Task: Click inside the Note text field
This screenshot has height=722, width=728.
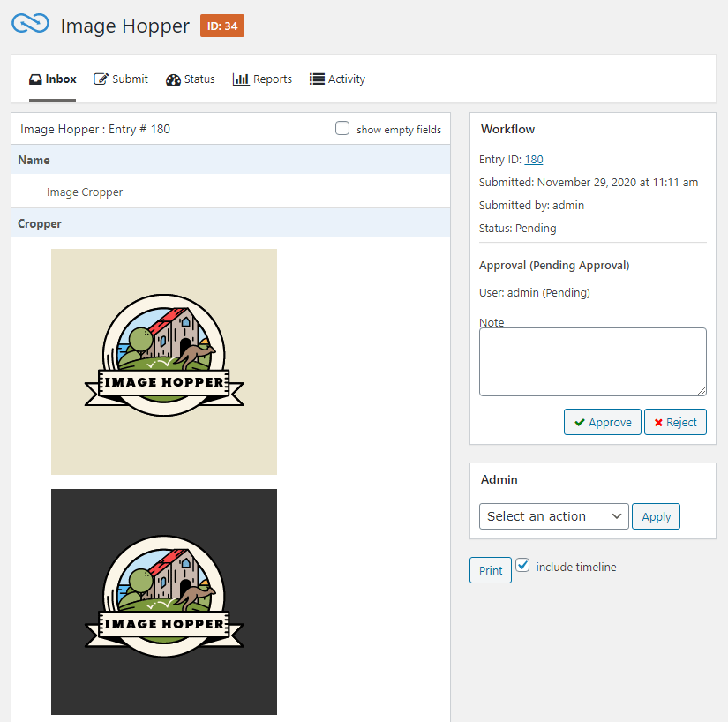Action: 592,360
